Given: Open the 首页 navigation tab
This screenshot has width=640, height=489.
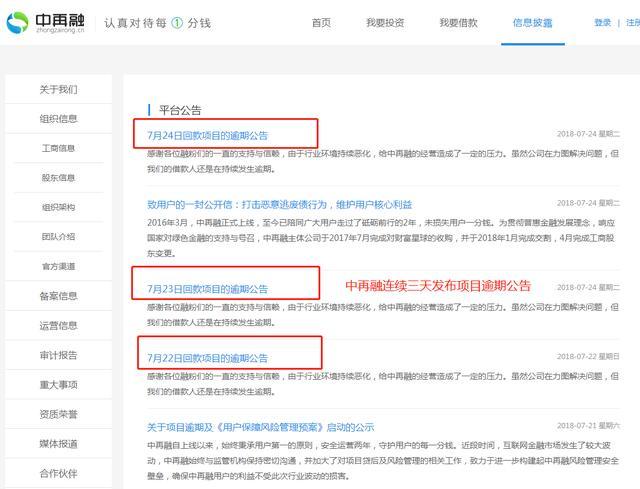Looking at the screenshot, I should click(321, 23).
